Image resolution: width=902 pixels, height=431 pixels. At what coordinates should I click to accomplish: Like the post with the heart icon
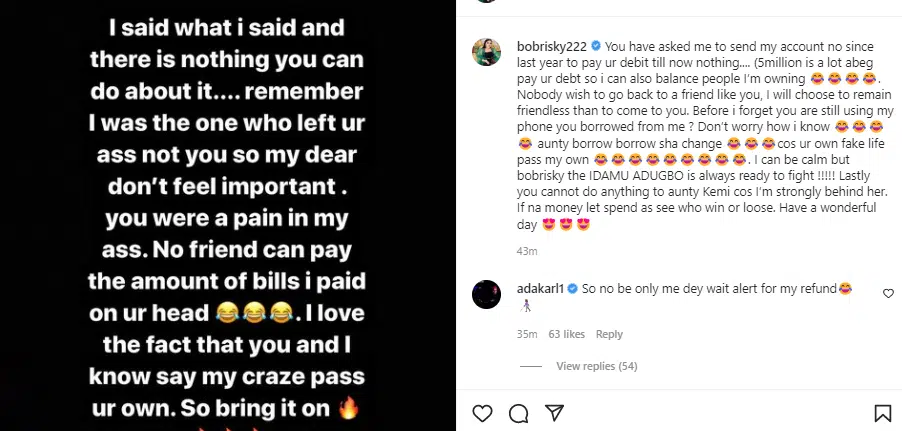tap(482, 413)
